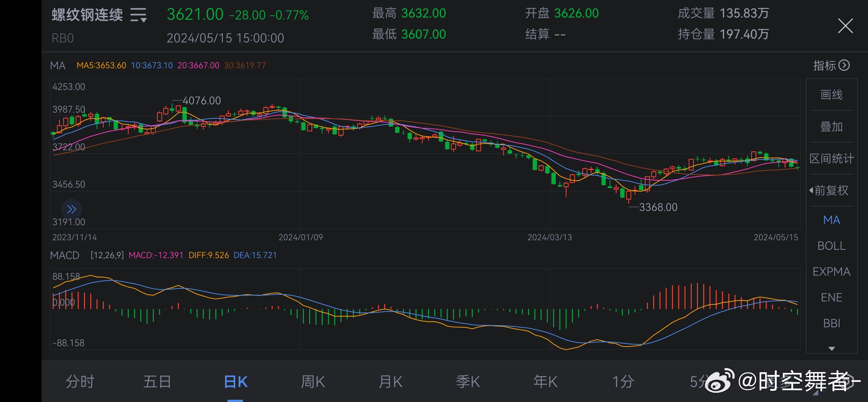
Task: Expand the chart with the double-chevron button
Action: click(x=71, y=209)
